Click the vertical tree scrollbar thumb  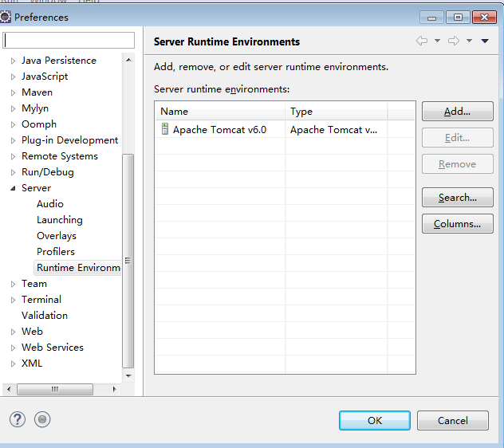128,261
